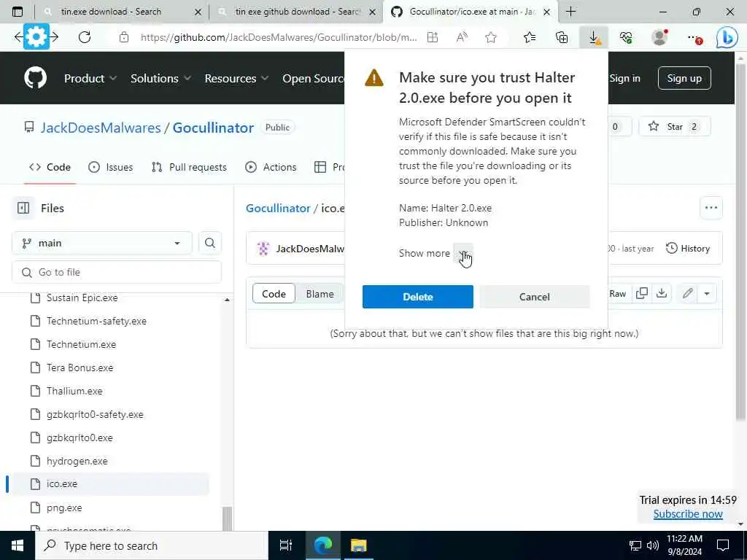The height and width of the screenshot is (560, 747).
Task: Click the Go to file field
Action: pos(117,272)
